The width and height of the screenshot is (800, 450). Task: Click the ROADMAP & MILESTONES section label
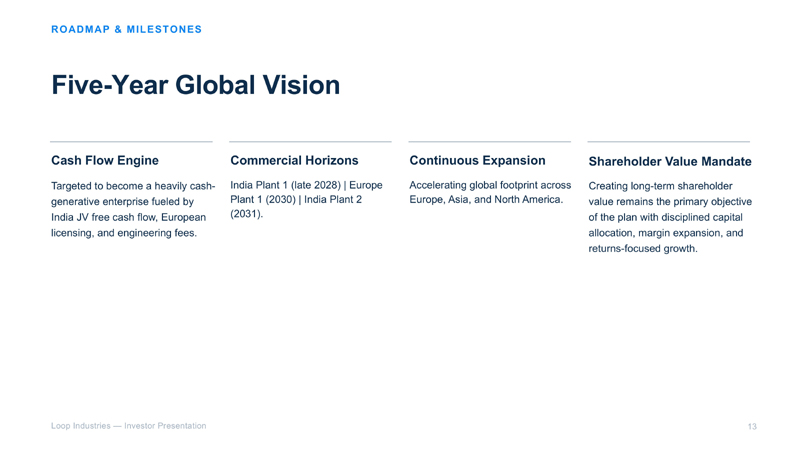pyautogui.click(x=127, y=30)
